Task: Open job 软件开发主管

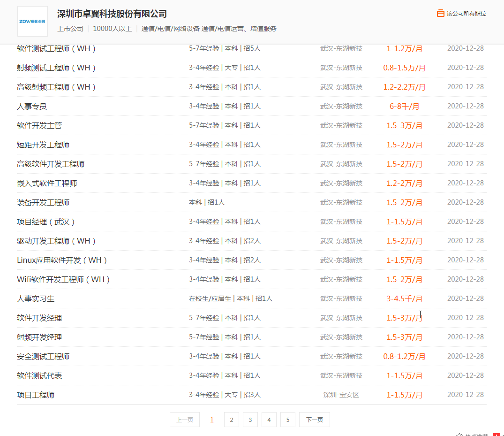Action: (x=39, y=125)
